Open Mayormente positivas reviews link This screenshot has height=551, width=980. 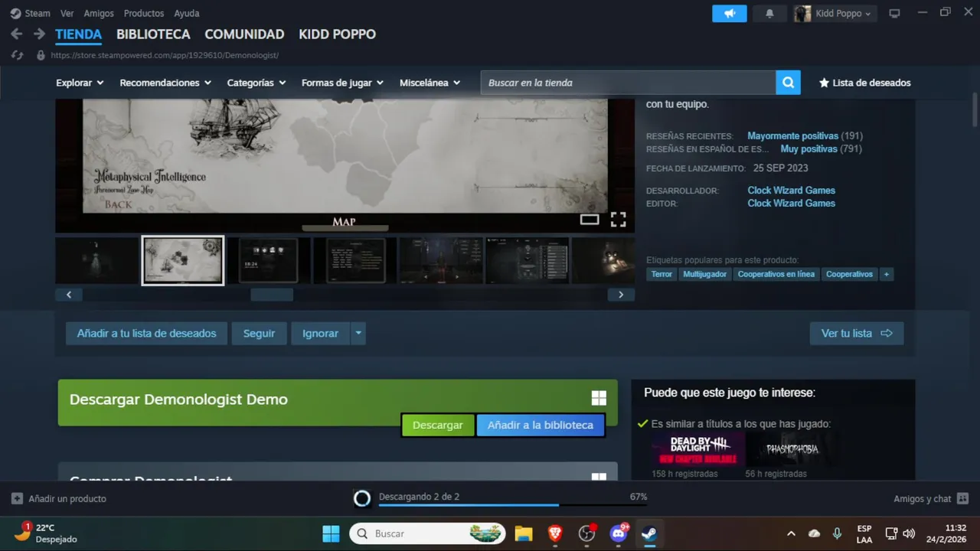792,136
